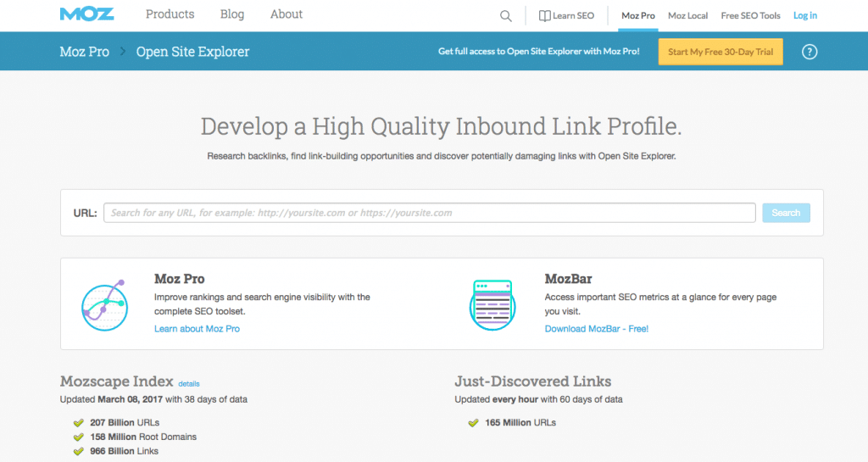The height and width of the screenshot is (462, 868).
Task: Click the checkmark beside 207 Billion URLs
Action: (79, 423)
